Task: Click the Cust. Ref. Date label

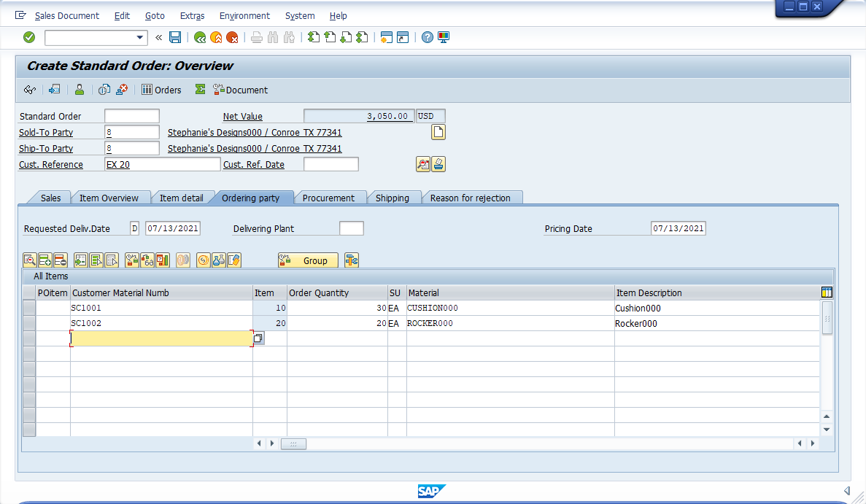Action: point(253,165)
